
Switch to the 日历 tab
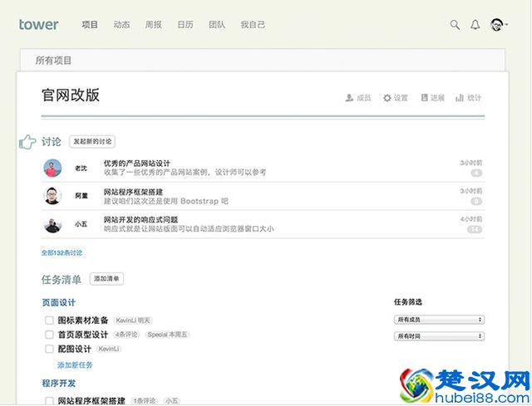pos(185,25)
